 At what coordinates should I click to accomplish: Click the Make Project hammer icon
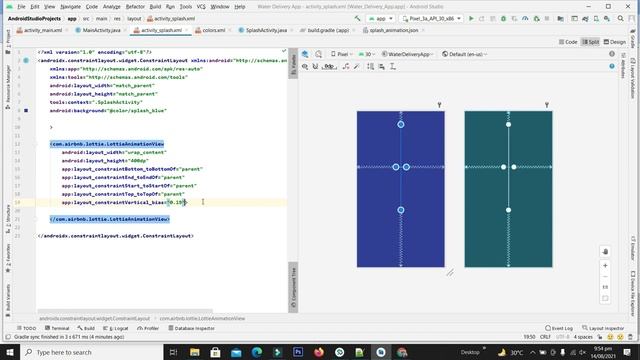358,18
